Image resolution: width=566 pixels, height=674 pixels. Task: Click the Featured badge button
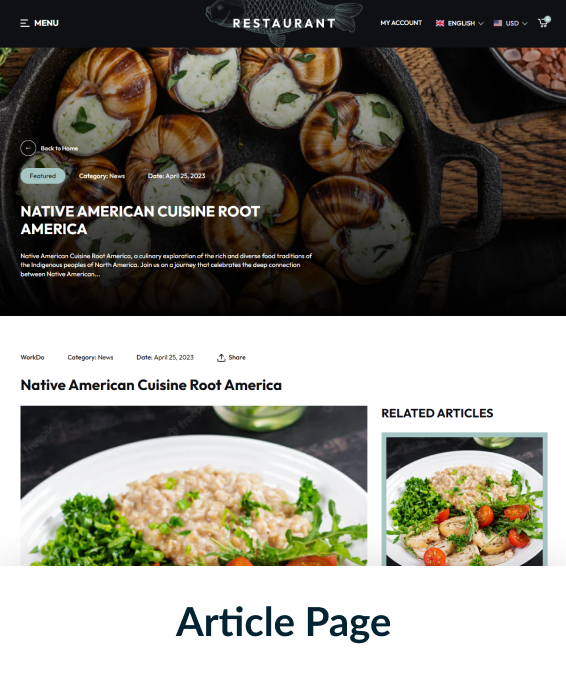pyautogui.click(x=43, y=176)
